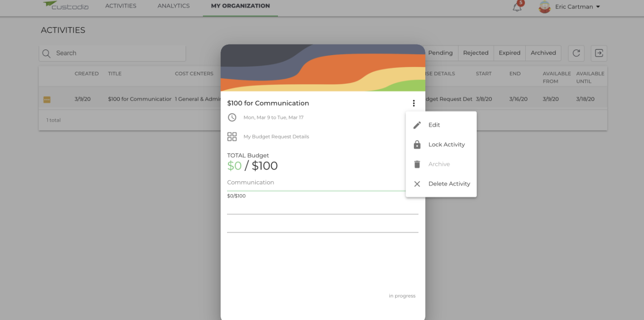Screen dimensions: 644x320
Task: Click the Search input field
Action: pyautogui.click(x=112, y=53)
